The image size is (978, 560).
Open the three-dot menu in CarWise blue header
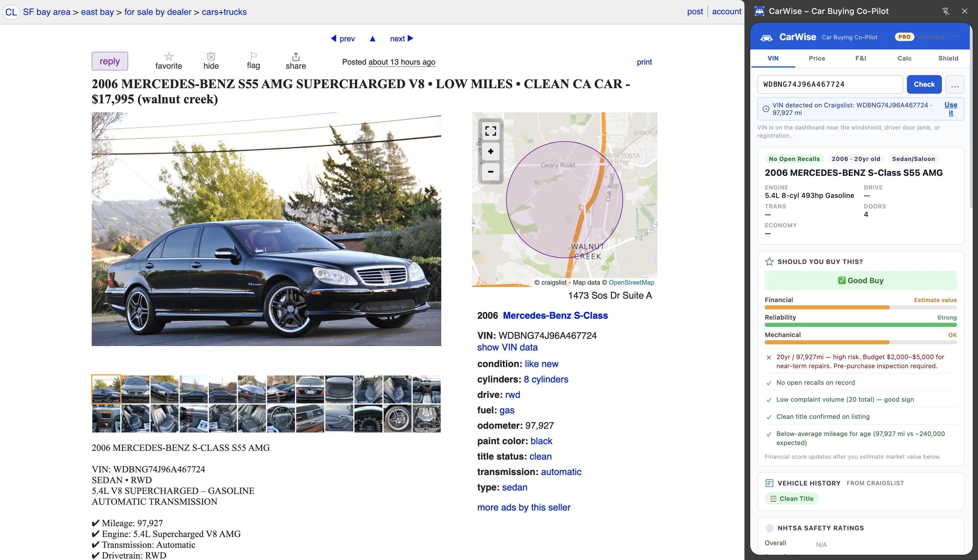[956, 37]
